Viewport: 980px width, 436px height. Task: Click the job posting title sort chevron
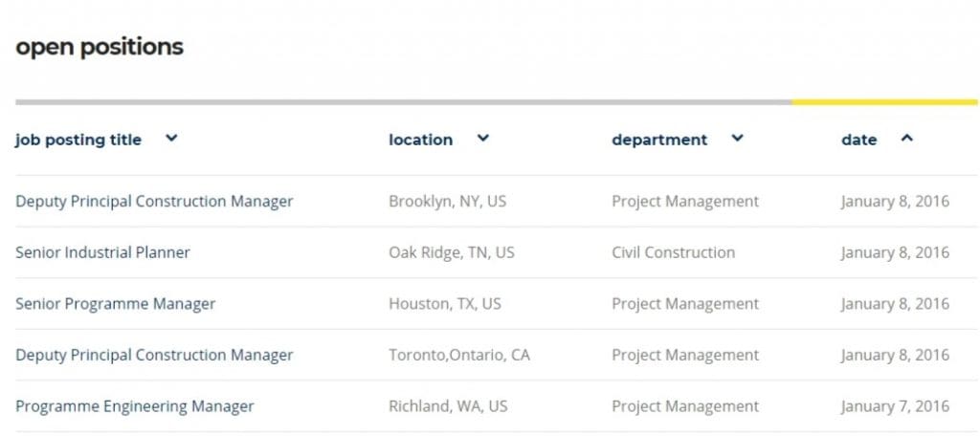(171, 139)
